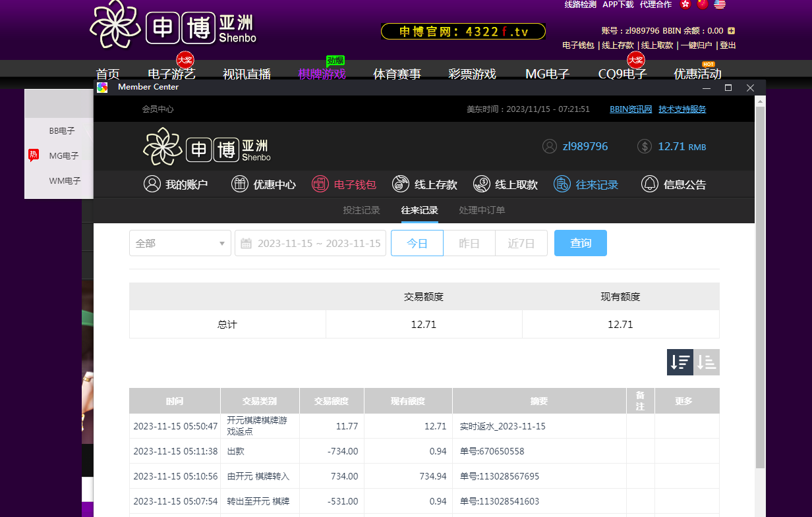The image size is (812, 517).
Task: Click the plus icon beside BBIN 余额
Action: (732, 31)
